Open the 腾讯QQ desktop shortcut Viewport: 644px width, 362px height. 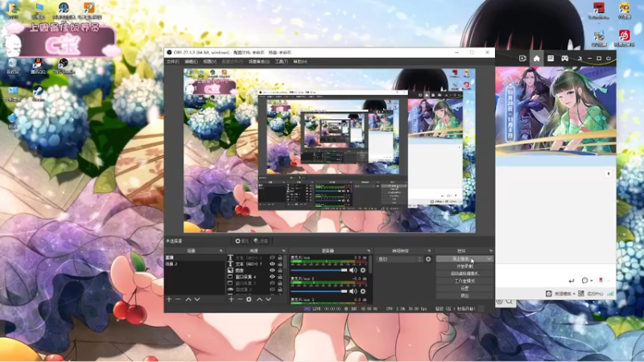(38, 66)
